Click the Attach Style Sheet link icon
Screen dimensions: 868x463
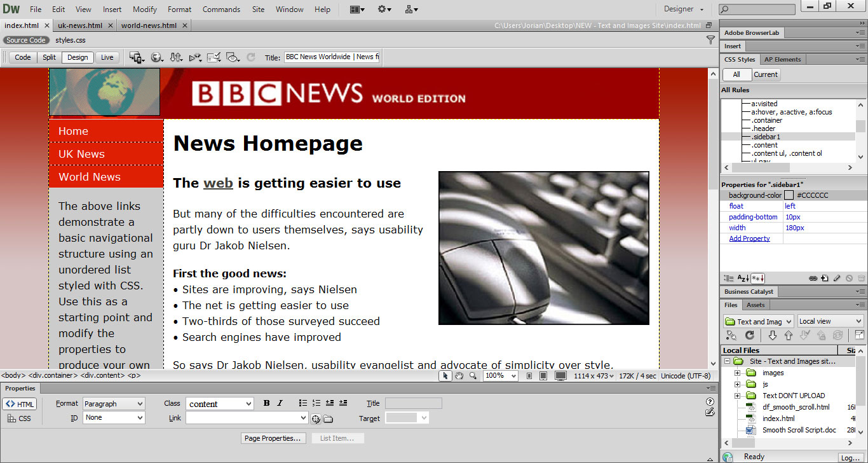[813, 279]
